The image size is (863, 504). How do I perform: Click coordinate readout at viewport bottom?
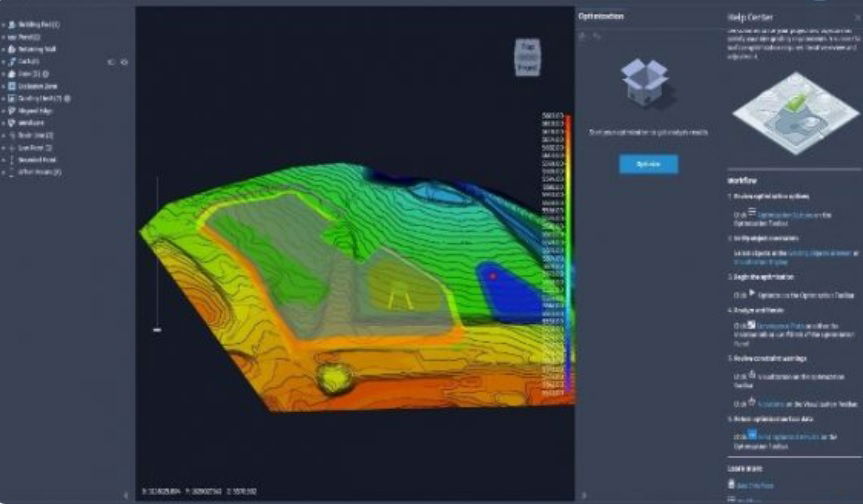click(x=199, y=491)
